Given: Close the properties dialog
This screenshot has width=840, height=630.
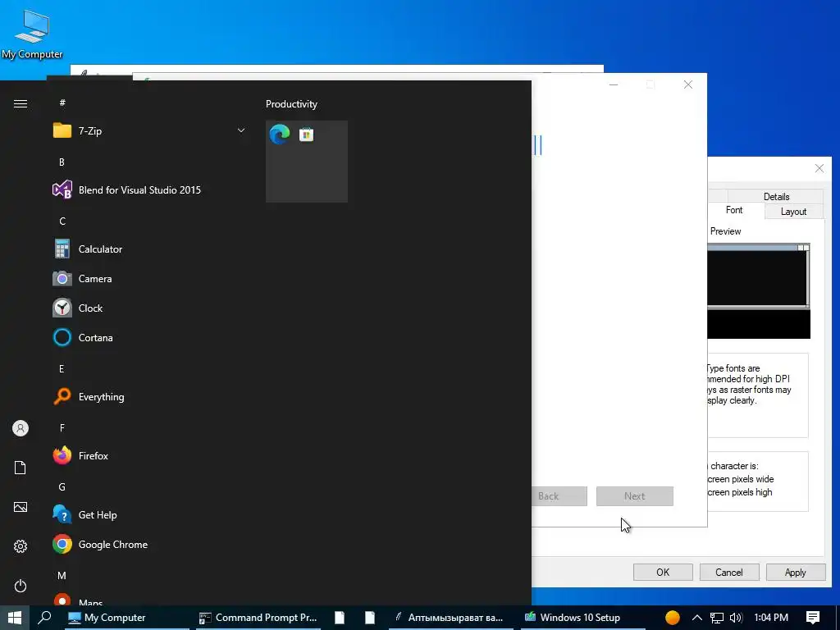Looking at the screenshot, I should (819, 168).
